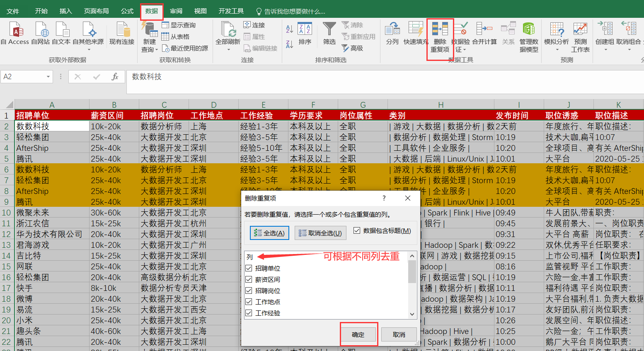Click 删除重复项 remove duplicates
This screenshot has height=351, width=644.
pos(440,37)
